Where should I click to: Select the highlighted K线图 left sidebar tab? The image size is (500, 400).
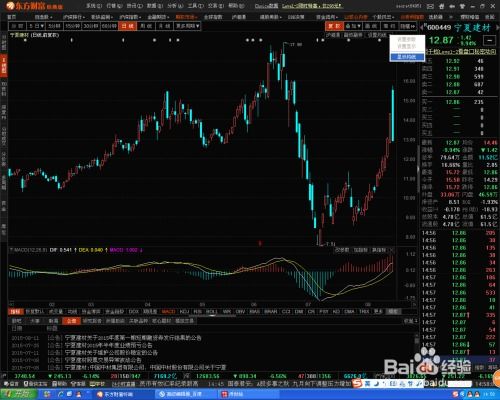[4, 66]
